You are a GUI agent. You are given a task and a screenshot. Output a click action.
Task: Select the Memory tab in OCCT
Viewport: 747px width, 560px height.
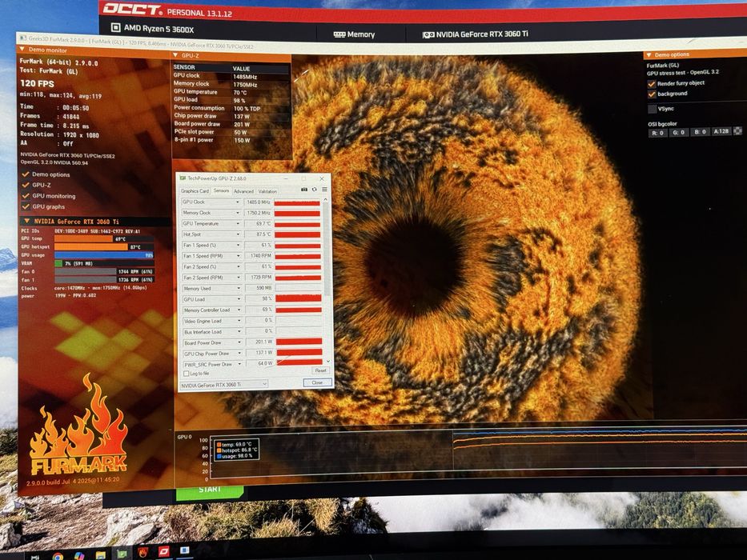[x=354, y=34]
